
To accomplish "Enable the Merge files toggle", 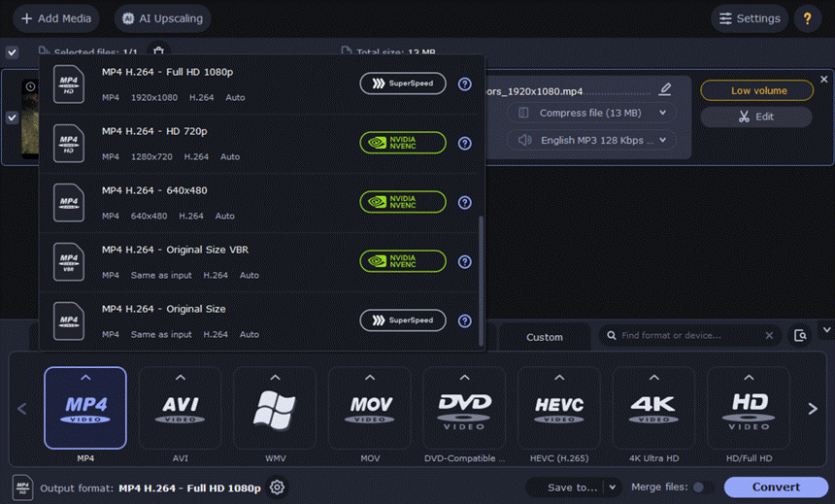I will coord(702,487).
